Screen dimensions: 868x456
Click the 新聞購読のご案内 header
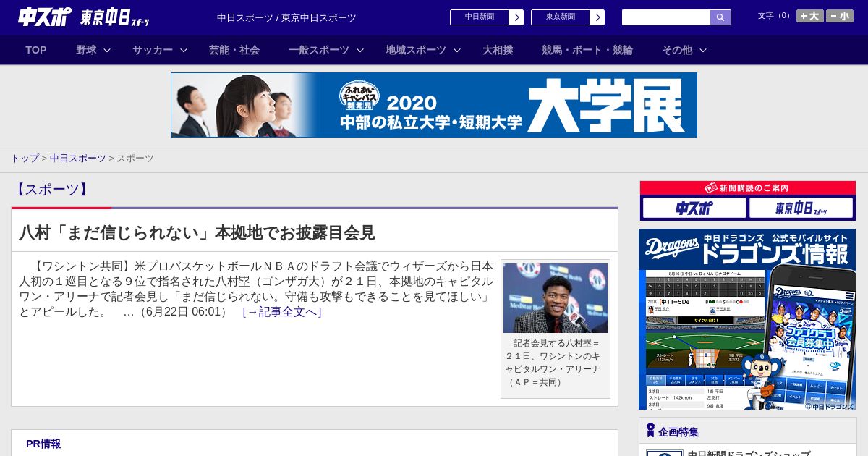(747, 188)
